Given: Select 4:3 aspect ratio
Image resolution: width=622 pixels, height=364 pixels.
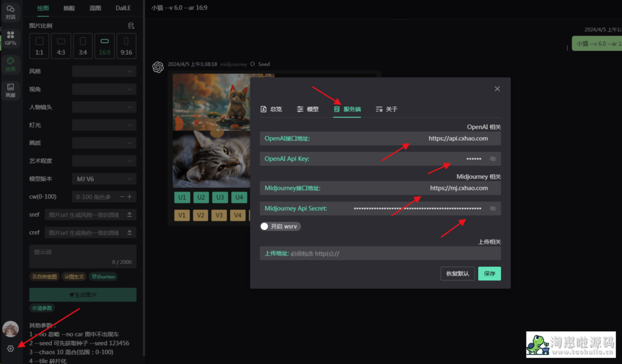Looking at the screenshot, I should (x=61, y=46).
